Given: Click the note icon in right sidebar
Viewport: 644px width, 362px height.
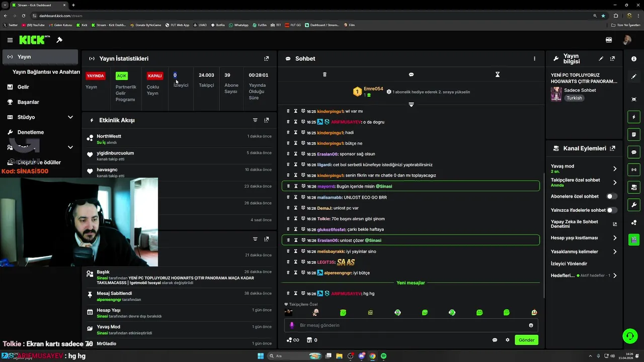Looking at the screenshot, I should click(x=634, y=134).
